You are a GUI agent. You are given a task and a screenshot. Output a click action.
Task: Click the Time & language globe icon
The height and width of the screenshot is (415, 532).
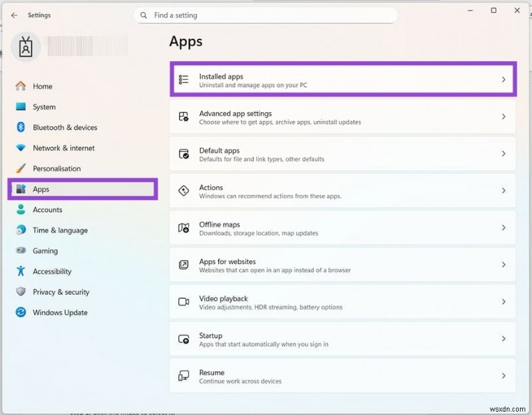[21, 229]
